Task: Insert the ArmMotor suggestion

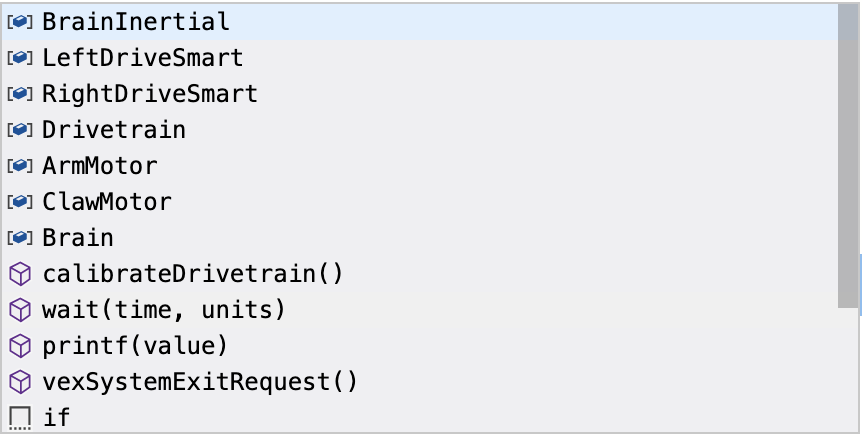Action: coord(99,165)
